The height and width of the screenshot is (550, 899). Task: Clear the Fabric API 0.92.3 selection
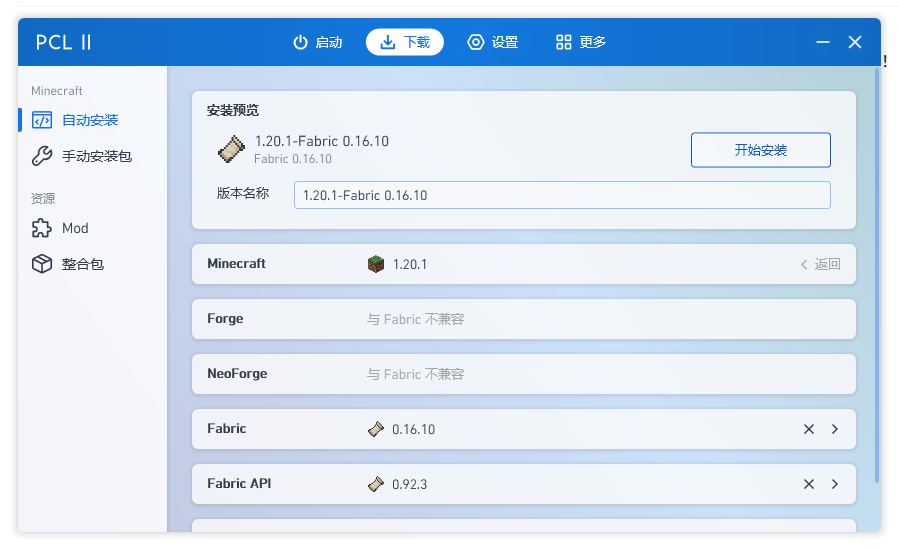808,484
